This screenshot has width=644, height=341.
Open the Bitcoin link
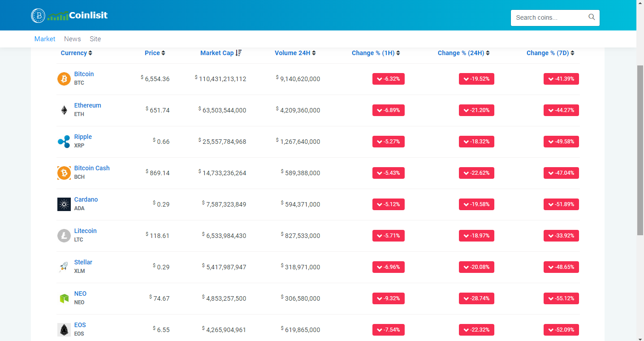coord(84,74)
